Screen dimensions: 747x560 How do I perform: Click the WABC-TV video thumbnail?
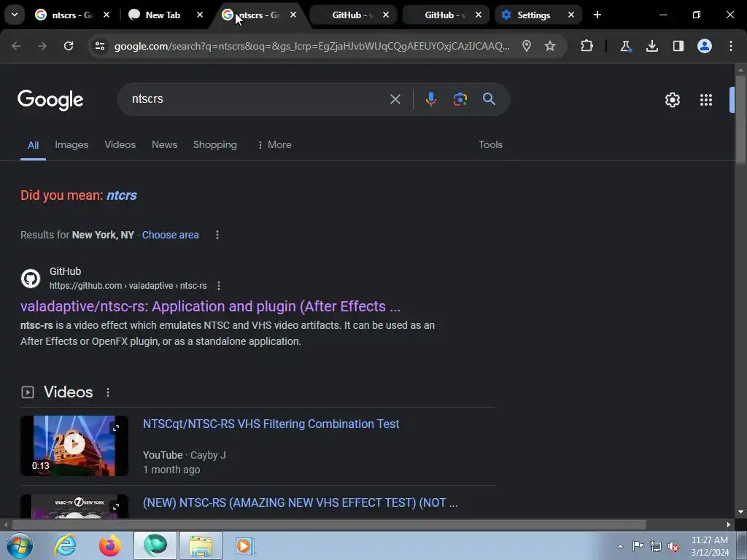(74, 506)
